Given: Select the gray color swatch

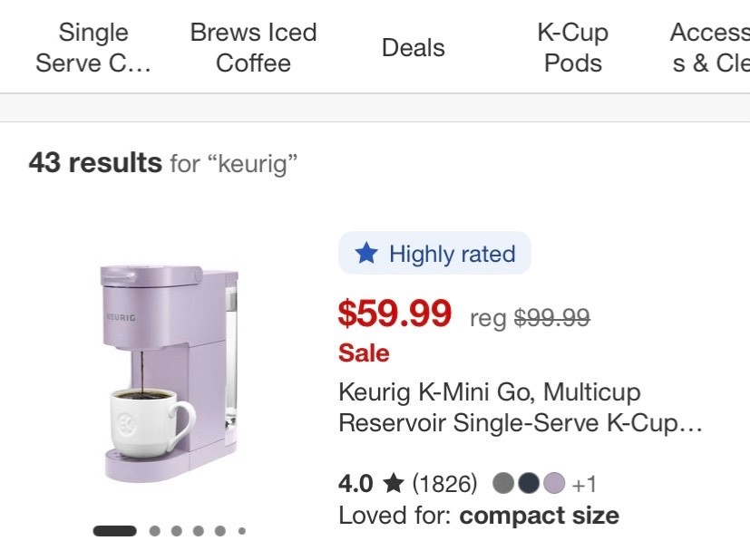Looking at the screenshot, I should pos(504,483).
